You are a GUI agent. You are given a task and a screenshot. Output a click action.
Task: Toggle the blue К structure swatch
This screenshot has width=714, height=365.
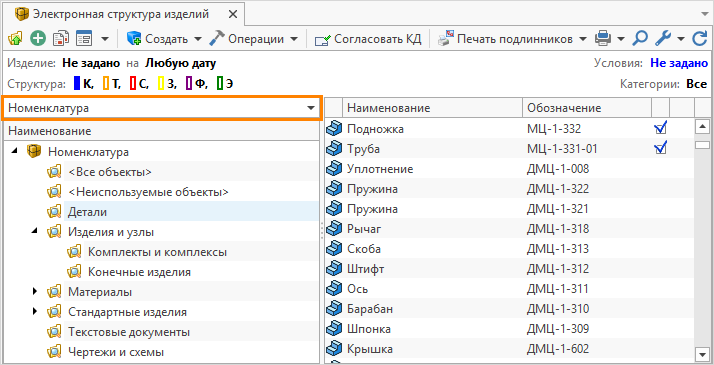77,84
